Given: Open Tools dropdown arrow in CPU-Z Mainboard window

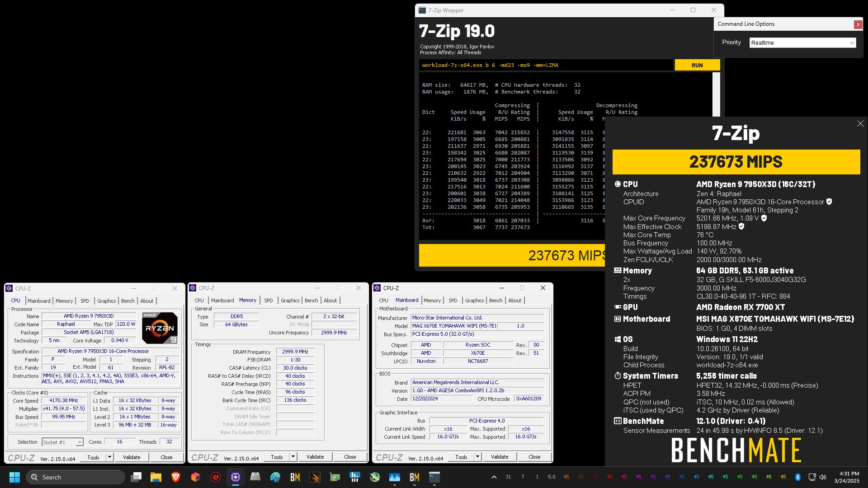Looking at the screenshot, I should 477,457.
